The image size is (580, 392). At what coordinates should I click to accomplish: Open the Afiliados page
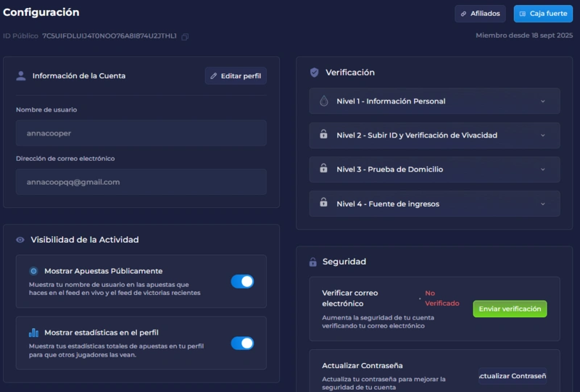click(480, 14)
